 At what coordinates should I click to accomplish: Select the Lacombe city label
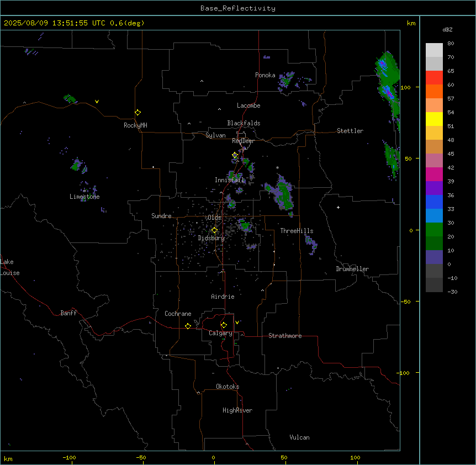248,105
